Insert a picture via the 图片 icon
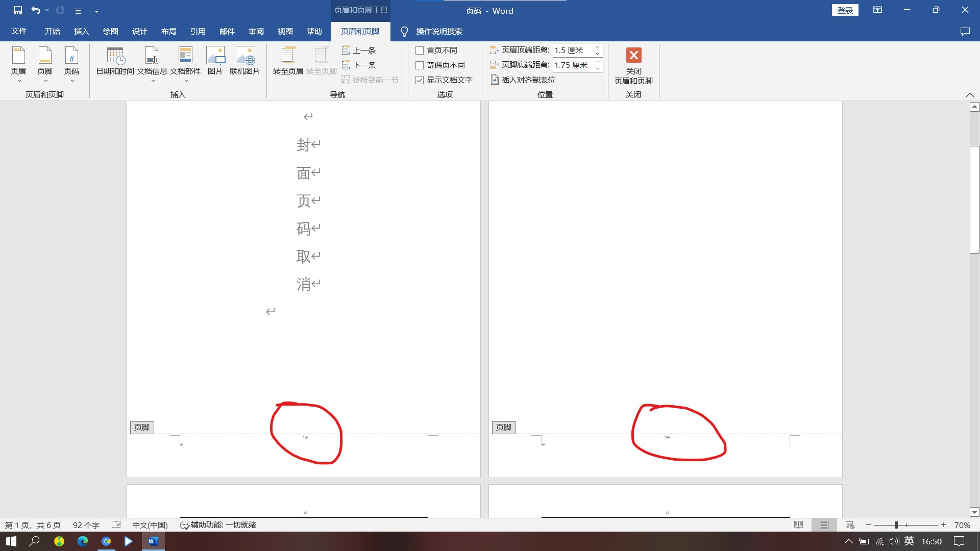 click(x=215, y=56)
